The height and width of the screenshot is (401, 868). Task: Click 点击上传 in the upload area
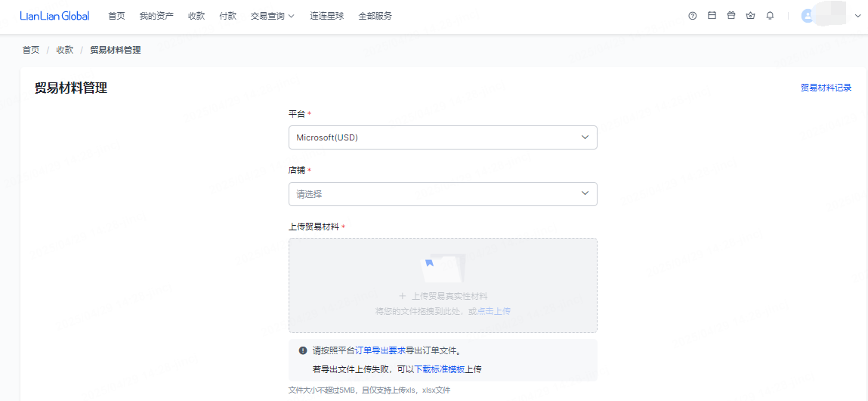494,311
